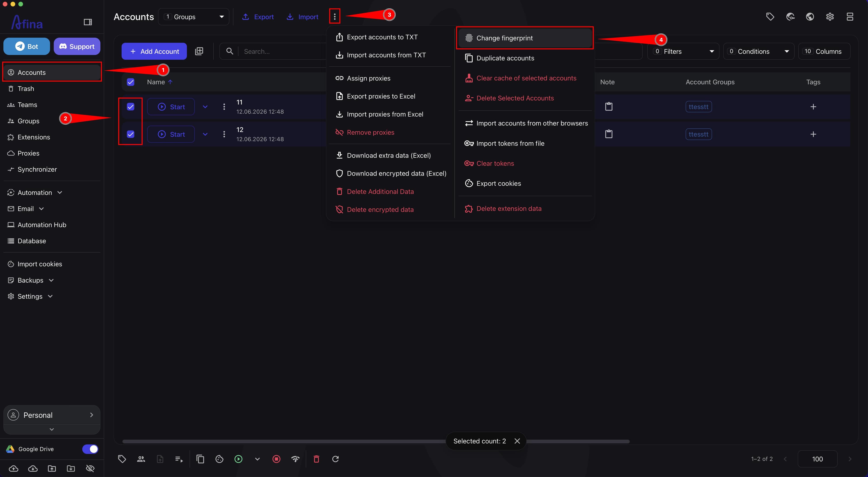Choose Import tokens from file

click(525, 143)
